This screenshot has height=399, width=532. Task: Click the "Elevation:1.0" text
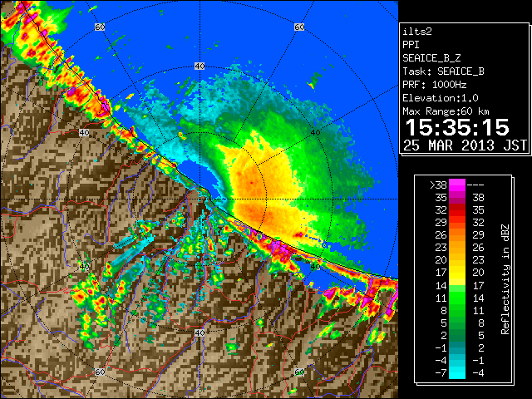coord(441,98)
